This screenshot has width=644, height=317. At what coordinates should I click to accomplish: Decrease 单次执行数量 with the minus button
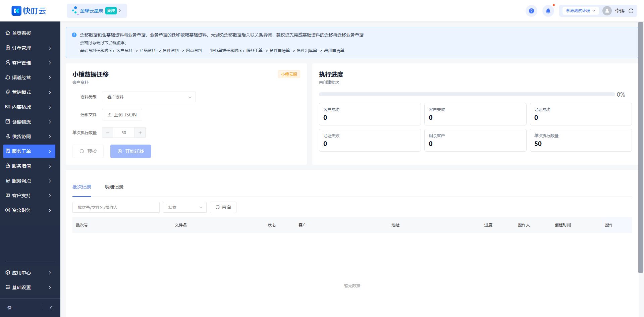(x=107, y=133)
